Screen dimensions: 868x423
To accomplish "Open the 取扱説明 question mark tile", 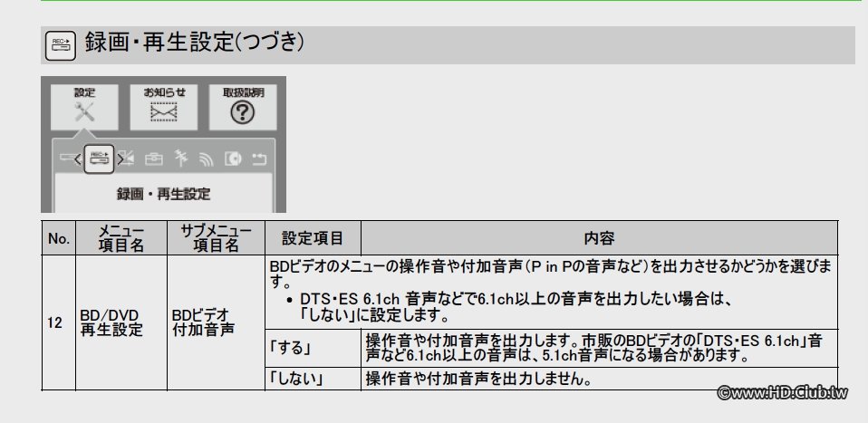I will 243,107.
